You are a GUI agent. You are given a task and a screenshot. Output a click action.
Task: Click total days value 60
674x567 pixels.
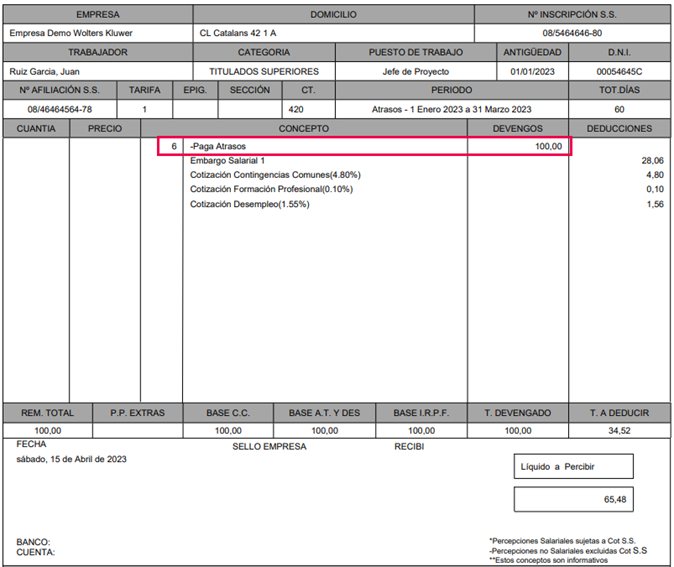click(x=619, y=109)
